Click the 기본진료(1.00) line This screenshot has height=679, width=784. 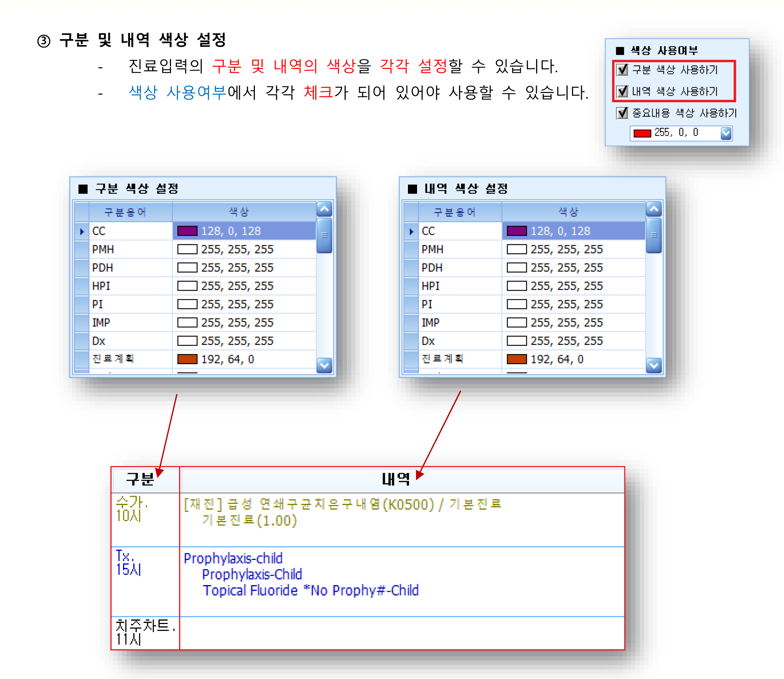pos(249,521)
